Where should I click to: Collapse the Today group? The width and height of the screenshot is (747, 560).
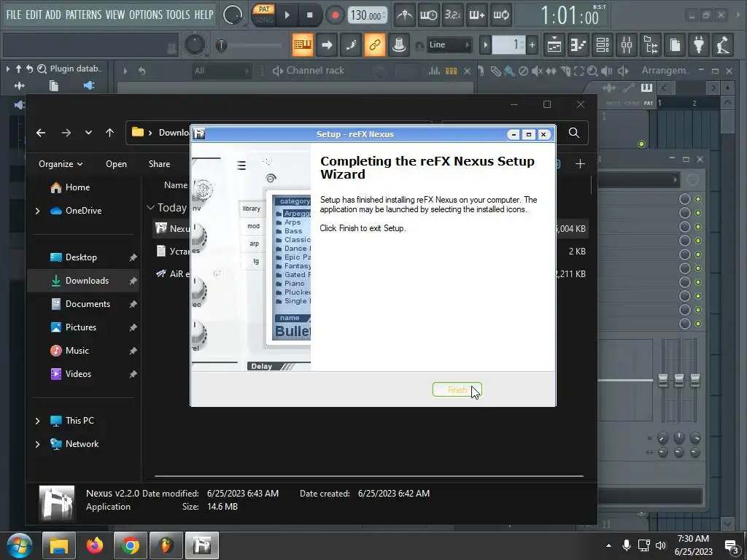(x=150, y=208)
